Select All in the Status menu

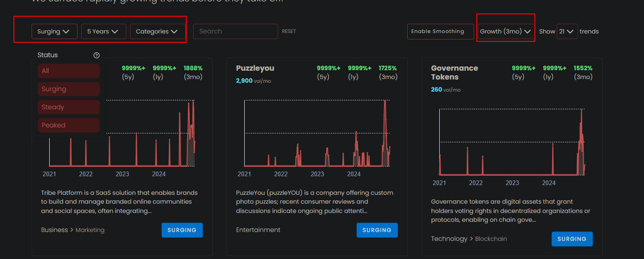(69, 71)
